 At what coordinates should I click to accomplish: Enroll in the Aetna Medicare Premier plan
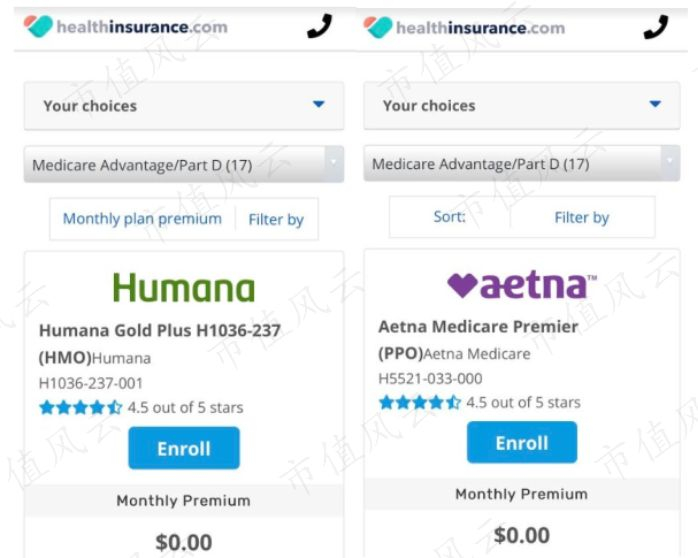click(521, 443)
